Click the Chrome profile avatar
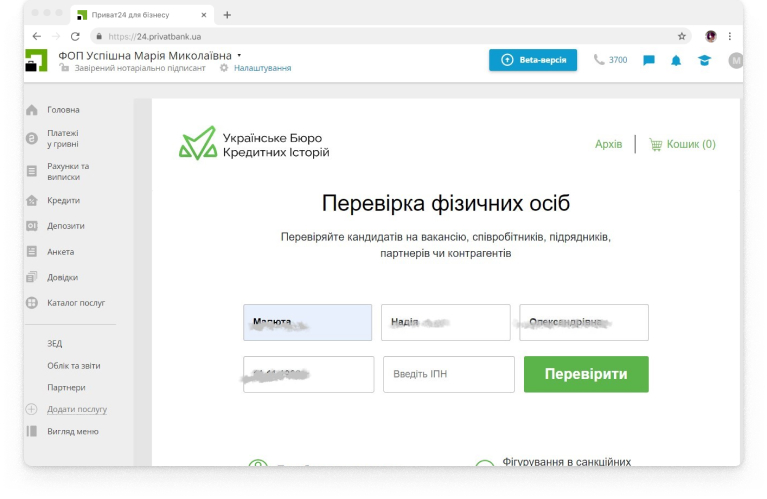The width and height of the screenshot is (767, 499). (710, 36)
